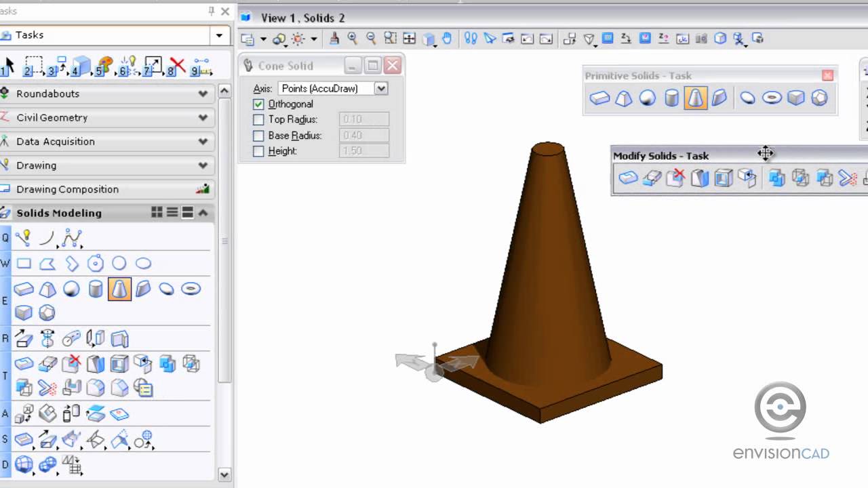Click the Fence tool numbered 2 in Tasks
This screenshot has width=868, height=488.
tap(33, 66)
